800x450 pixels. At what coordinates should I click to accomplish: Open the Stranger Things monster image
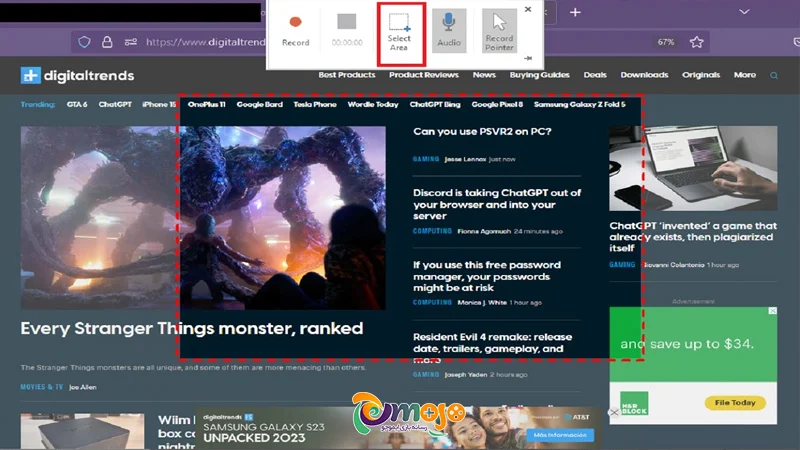pyautogui.click(x=203, y=217)
